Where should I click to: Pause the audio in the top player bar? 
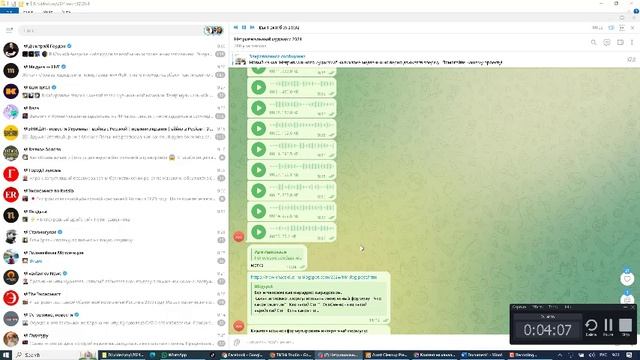click(x=244, y=27)
